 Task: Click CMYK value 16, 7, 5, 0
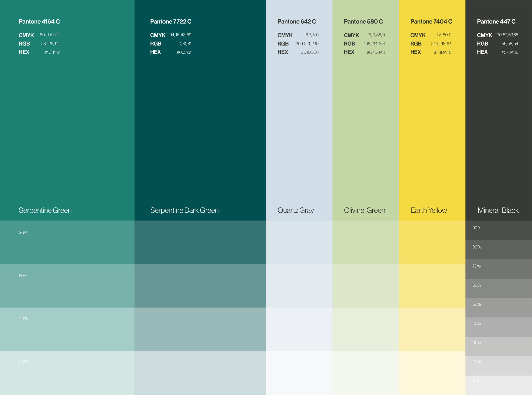[311, 35]
